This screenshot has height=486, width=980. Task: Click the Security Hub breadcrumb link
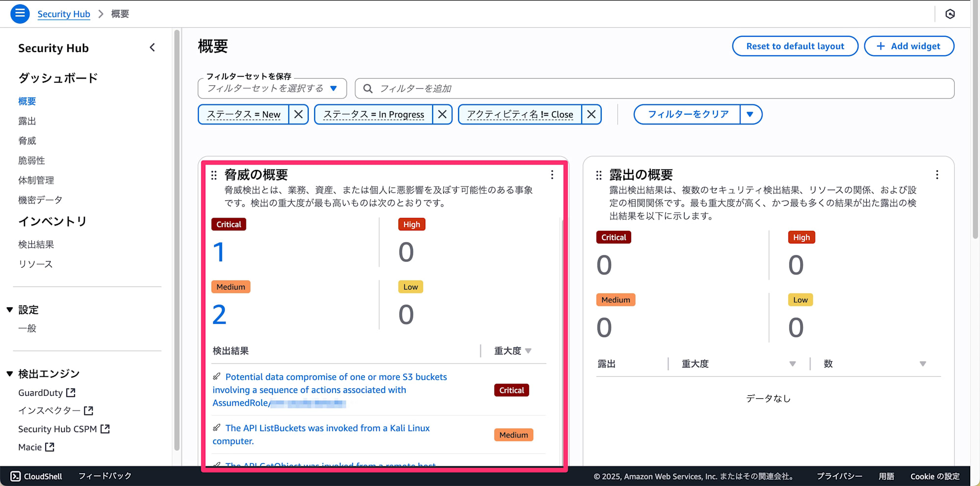64,14
